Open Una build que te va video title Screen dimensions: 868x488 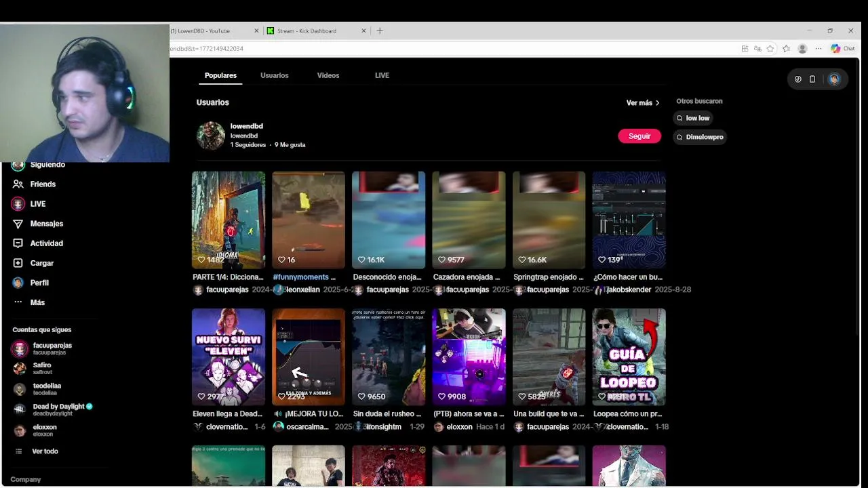[x=548, y=413]
